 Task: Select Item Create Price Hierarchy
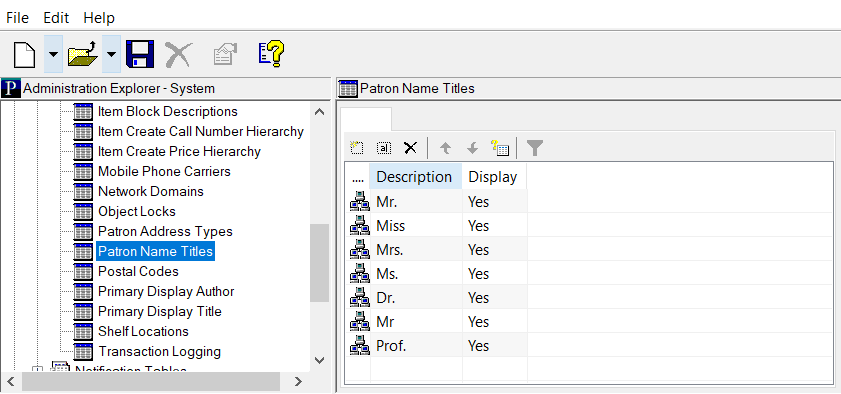[x=179, y=152]
